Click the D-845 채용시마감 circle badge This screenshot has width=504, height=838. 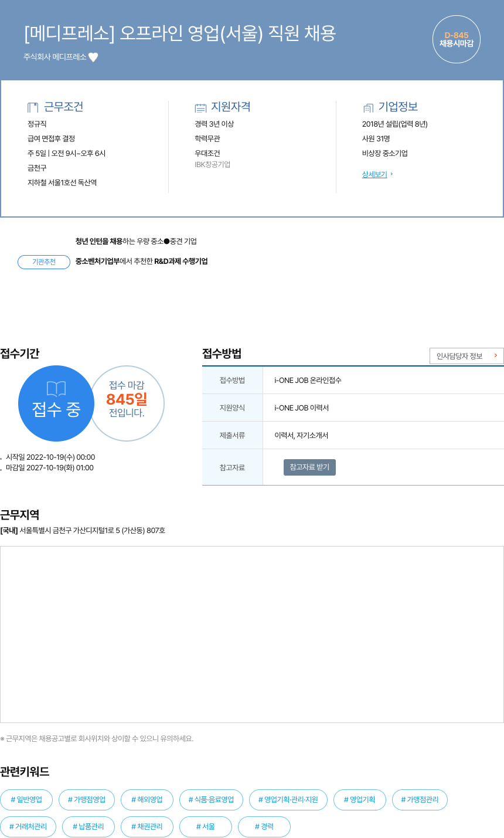[x=457, y=39]
